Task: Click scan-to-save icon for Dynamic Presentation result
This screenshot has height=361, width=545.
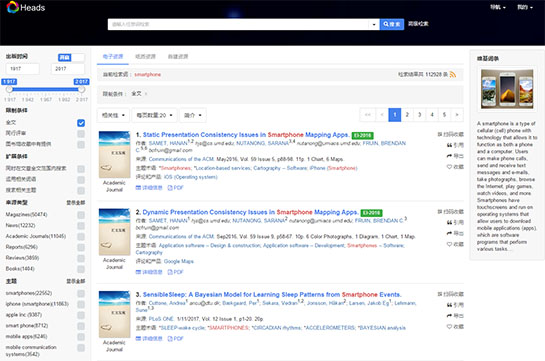Action: (440, 212)
